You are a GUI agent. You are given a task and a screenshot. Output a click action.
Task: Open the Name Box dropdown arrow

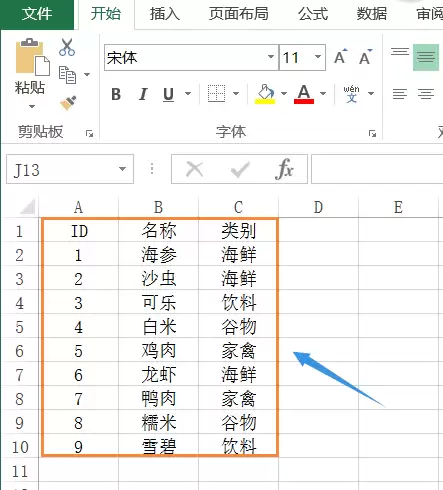pos(123,169)
